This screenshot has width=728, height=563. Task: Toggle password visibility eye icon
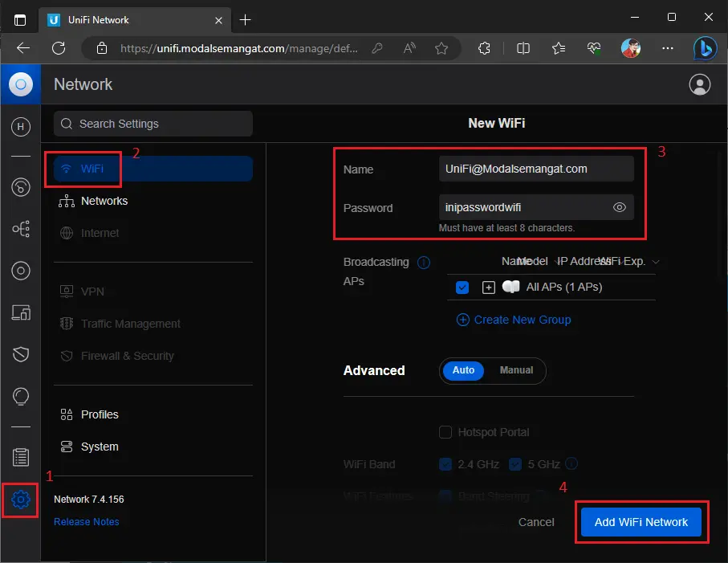[x=620, y=207]
